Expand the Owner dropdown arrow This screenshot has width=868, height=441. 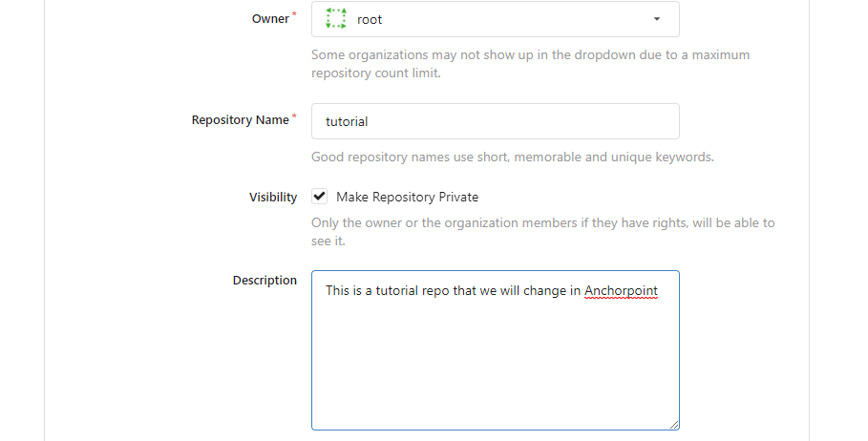(657, 19)
